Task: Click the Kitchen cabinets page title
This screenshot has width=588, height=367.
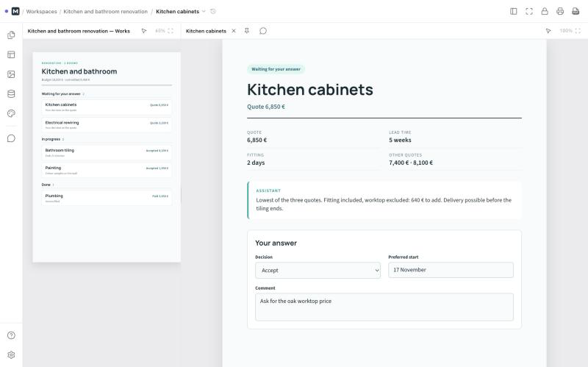Action: pos(310,90)
